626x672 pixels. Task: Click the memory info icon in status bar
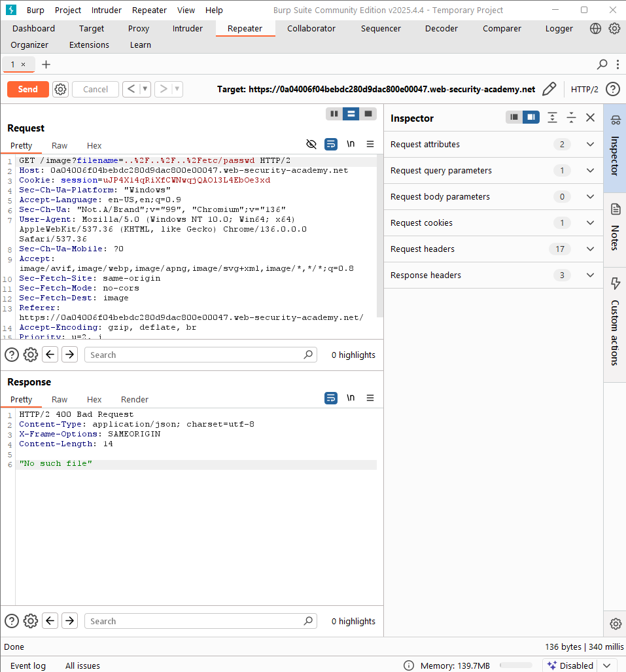point(409,665)
